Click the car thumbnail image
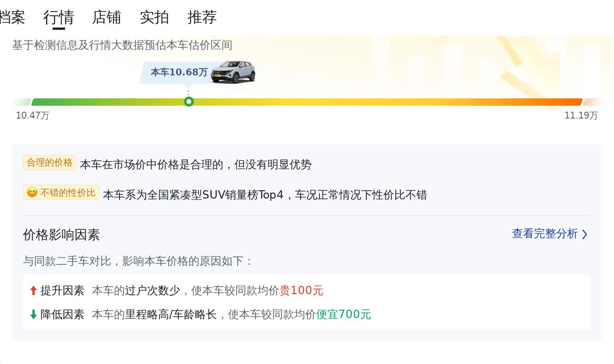614x364 pixels. [233, 72]
